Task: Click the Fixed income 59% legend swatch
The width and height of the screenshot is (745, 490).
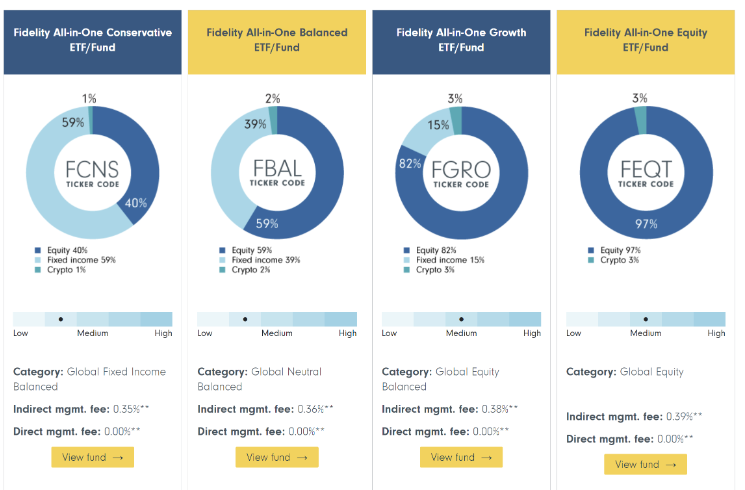Action: point(38,260)
